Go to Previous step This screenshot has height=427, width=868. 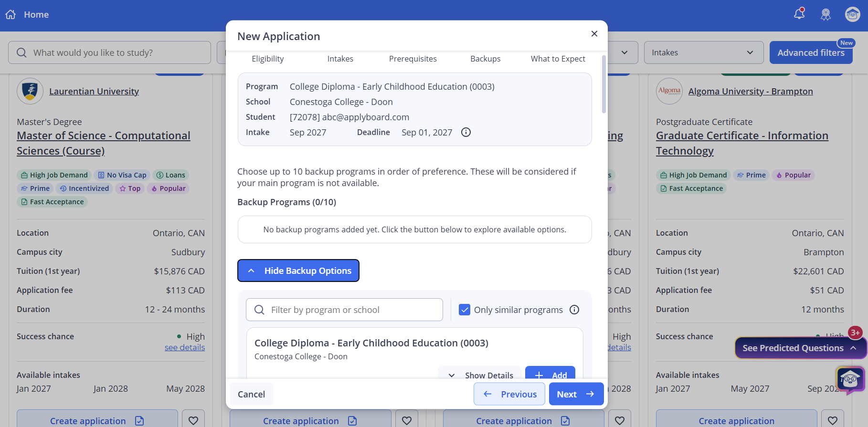pos(509,394)
